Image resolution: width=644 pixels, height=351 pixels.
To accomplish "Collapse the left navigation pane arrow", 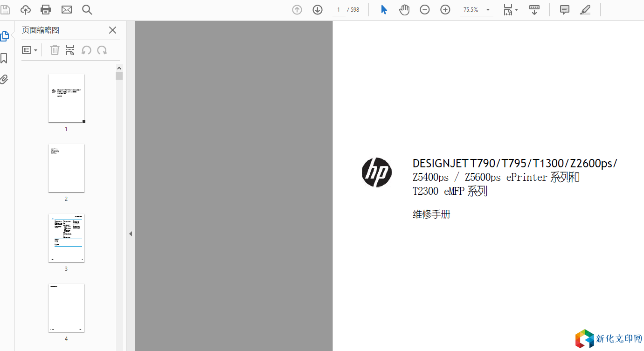I will [x=131, y=234].
